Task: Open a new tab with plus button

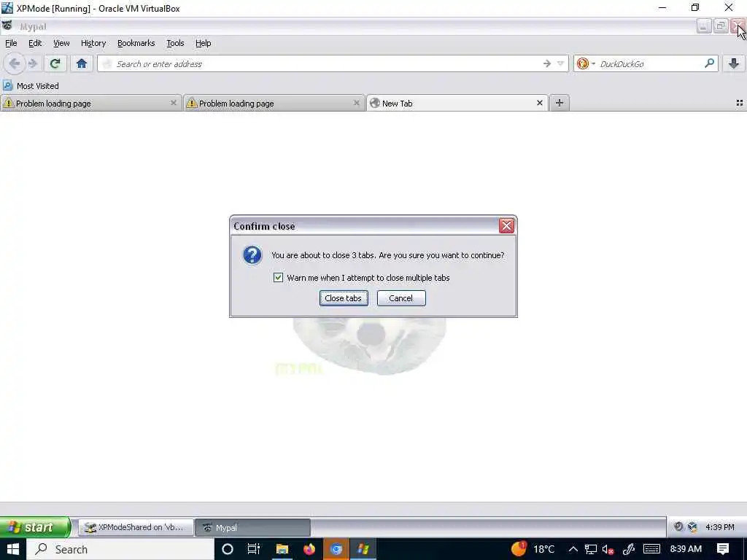Action: coord(560,103)
